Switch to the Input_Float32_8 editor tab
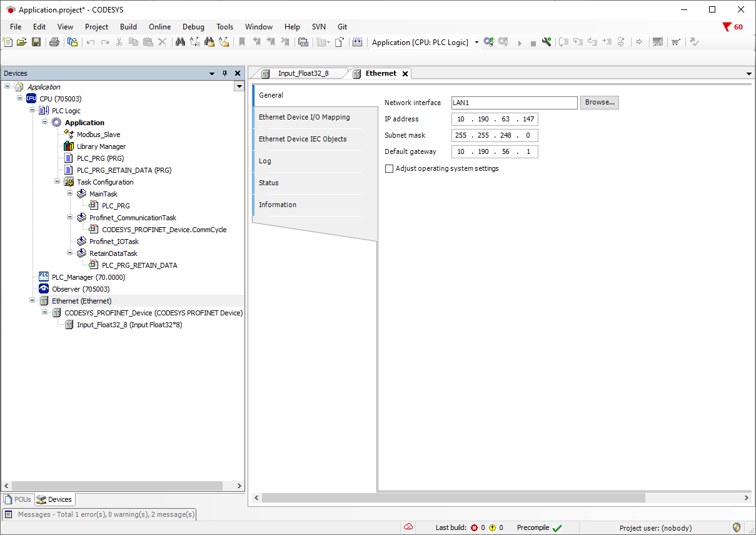The width and height of the screenshot is (756, 535). pos(303,73)
